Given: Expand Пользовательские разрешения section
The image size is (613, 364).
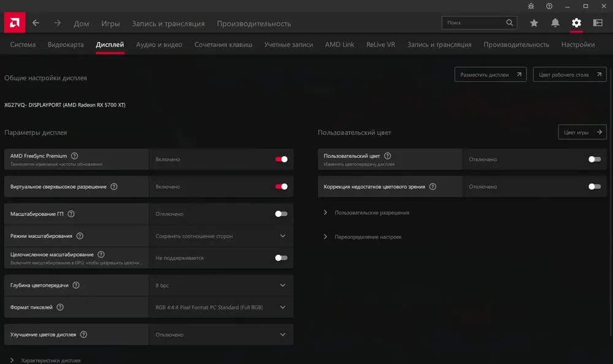Looking at the screenshot, I should (x=367, y=213).
